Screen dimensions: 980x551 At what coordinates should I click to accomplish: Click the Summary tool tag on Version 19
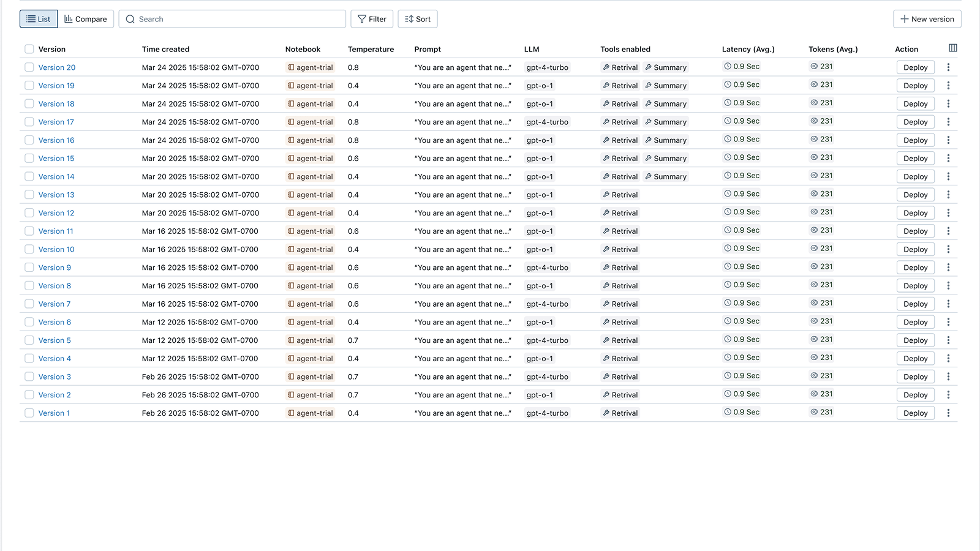[666, 86]
